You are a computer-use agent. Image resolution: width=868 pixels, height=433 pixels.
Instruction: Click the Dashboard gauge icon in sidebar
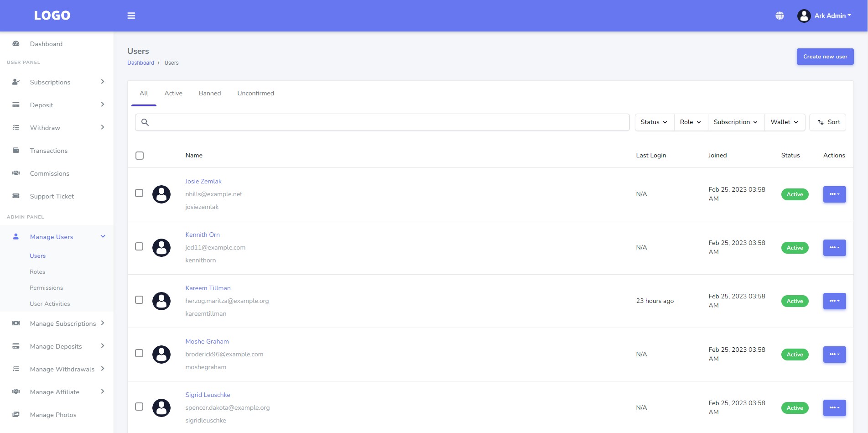coord(16,44)
